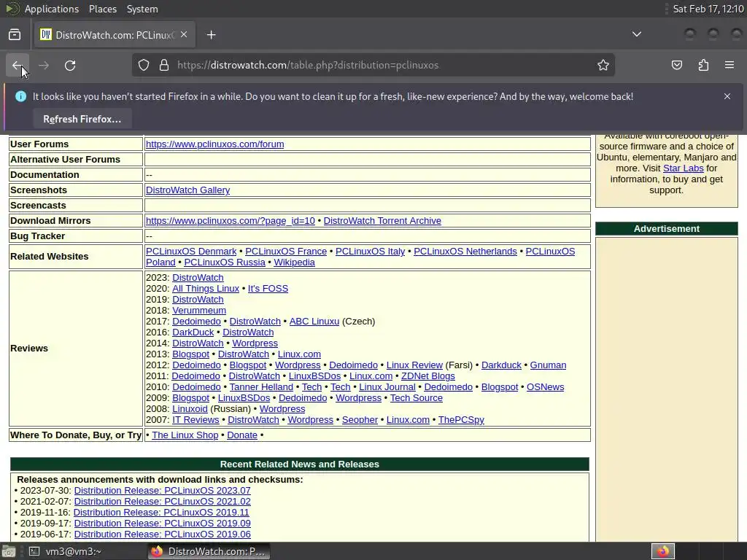Open the DistroWatch Gallery link
Screen dimensions: 747x560
tap(187, 190)
